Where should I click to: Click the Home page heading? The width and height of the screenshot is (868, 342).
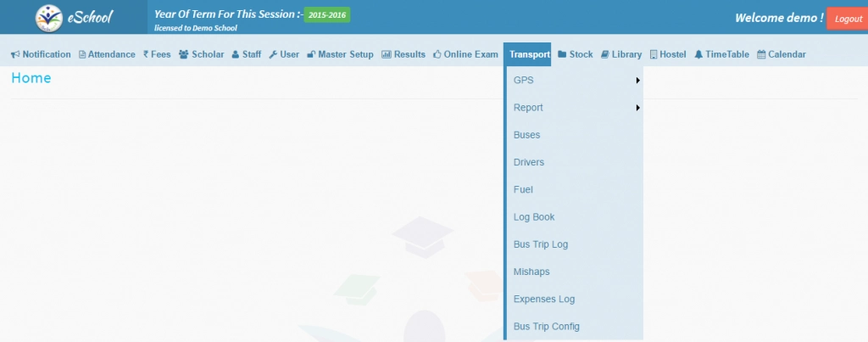31,78
